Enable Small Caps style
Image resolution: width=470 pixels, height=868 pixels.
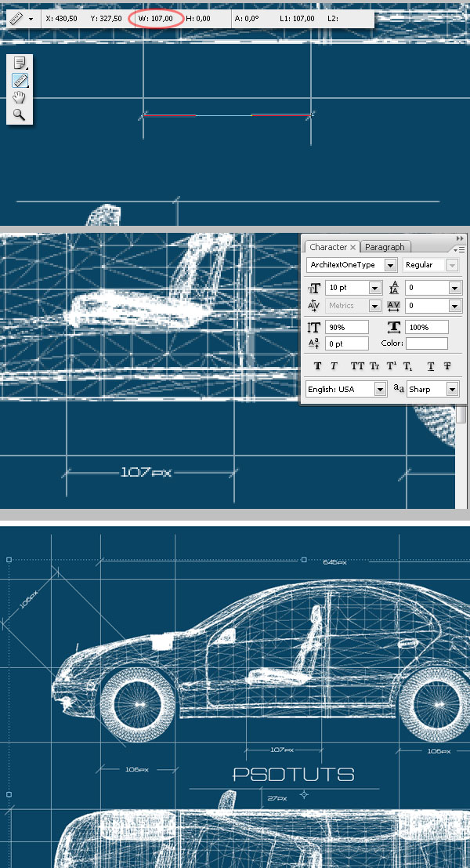[x=374, y=366]
